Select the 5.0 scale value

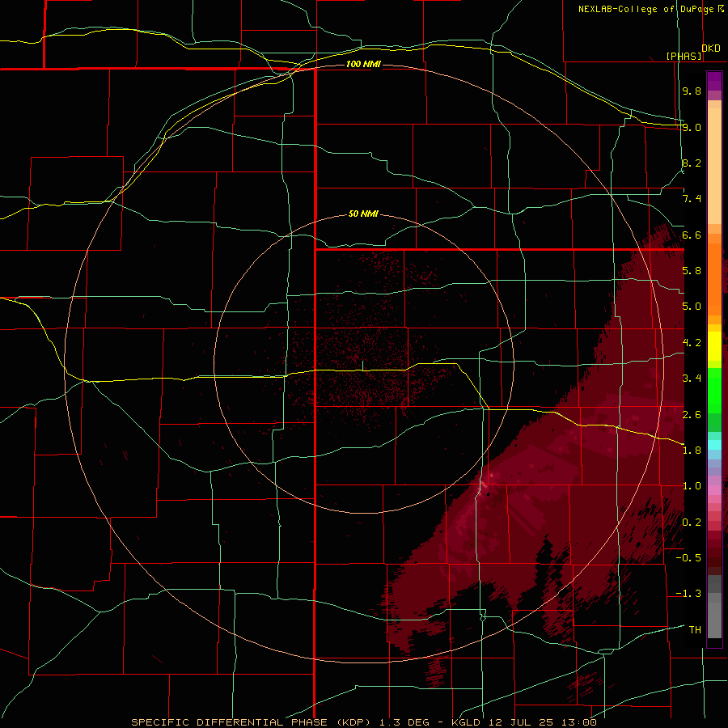point(692,307)
